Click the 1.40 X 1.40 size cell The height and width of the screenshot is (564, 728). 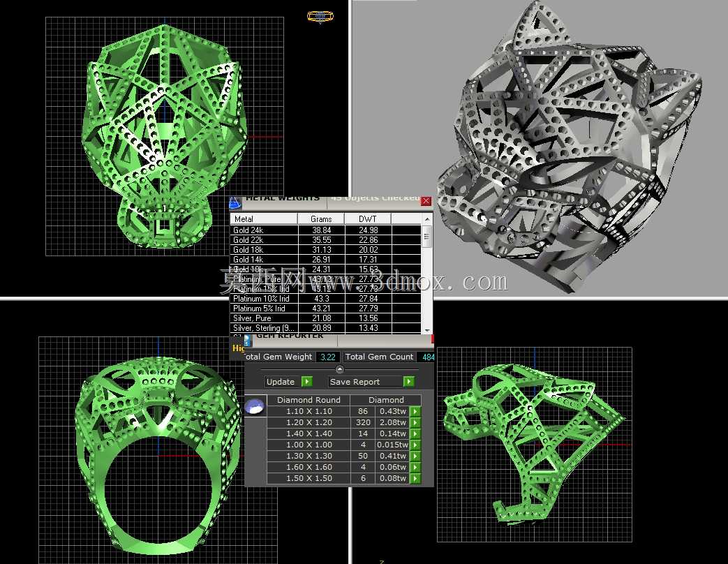coord(309,433)
